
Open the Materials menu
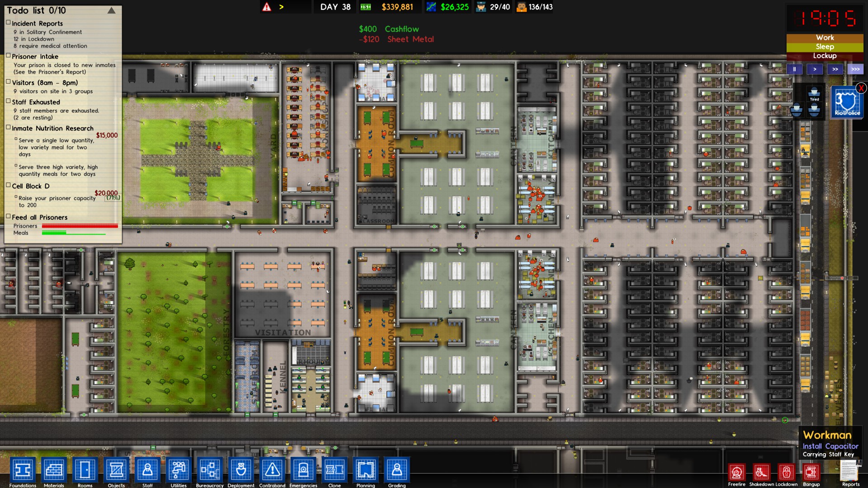pos(54,470)
